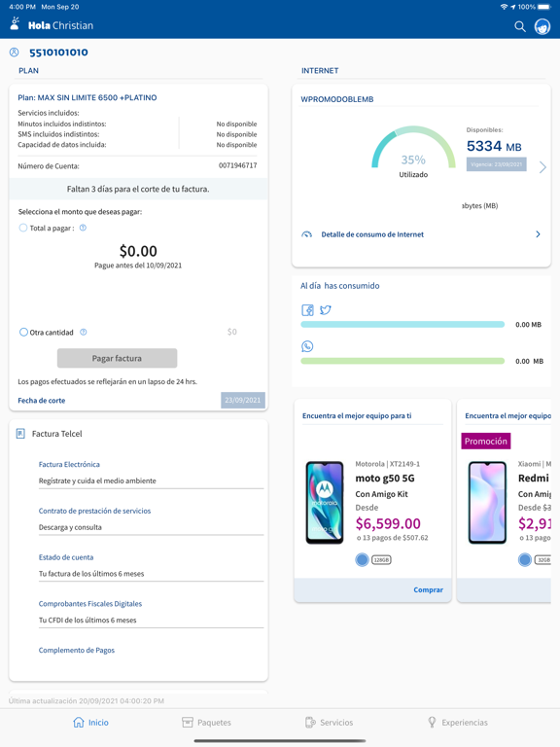Switch to the Inicio tab

point(90,723)
